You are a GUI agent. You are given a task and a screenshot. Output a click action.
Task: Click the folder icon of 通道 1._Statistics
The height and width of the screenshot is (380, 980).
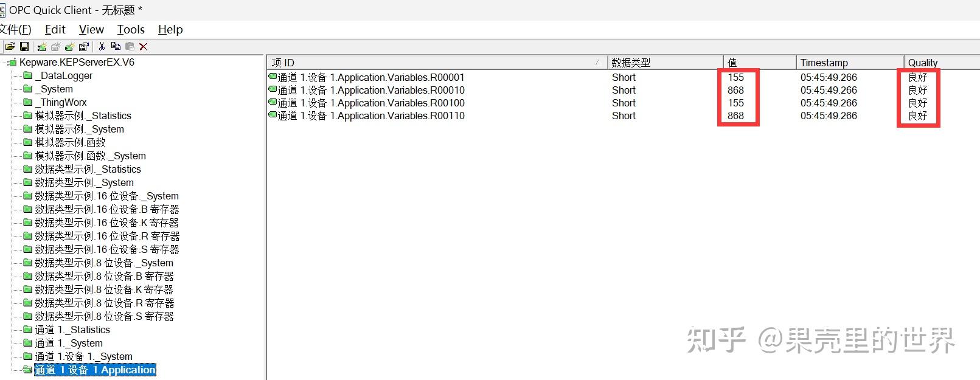(27, 330)
